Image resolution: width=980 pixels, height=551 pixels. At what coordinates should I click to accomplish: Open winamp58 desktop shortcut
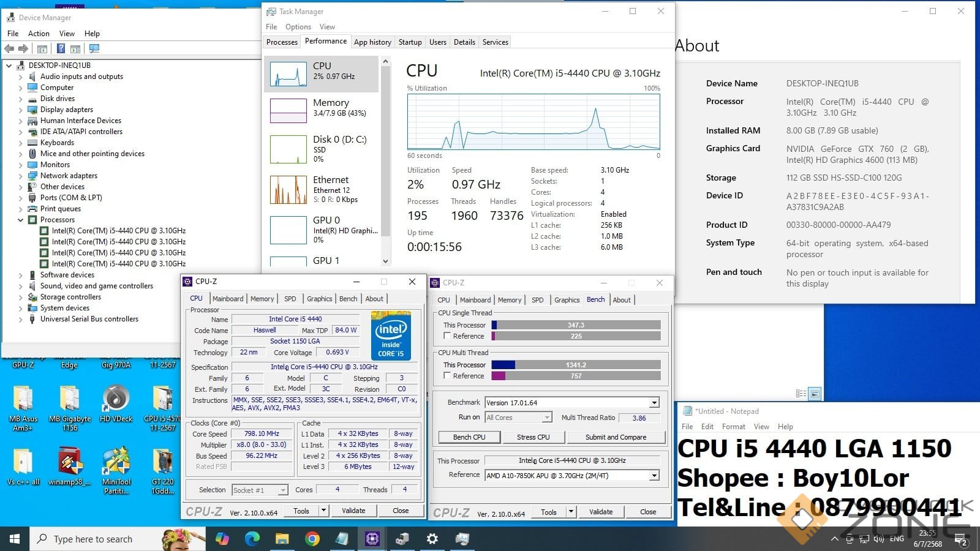tap(70, 467)
